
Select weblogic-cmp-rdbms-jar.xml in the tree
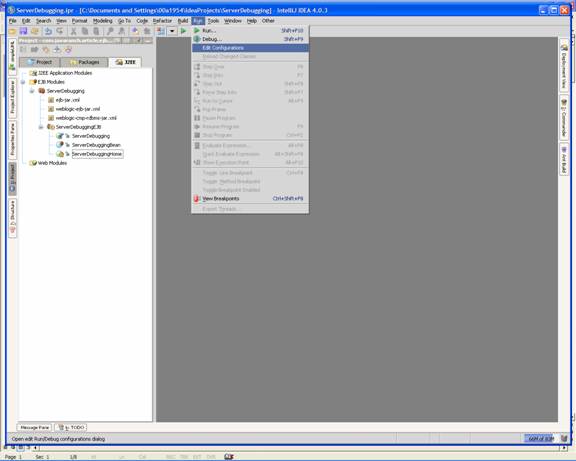pos(86,118)
